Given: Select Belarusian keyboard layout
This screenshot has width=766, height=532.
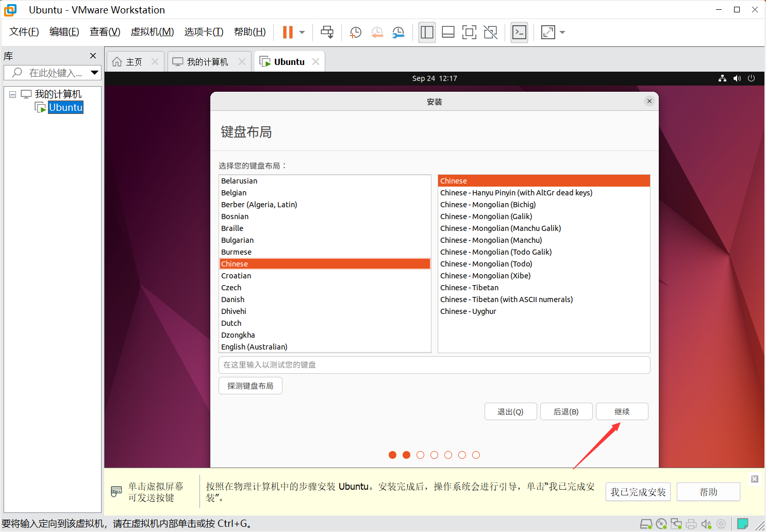Looking at the screenshot, I should tap(325, 181).
